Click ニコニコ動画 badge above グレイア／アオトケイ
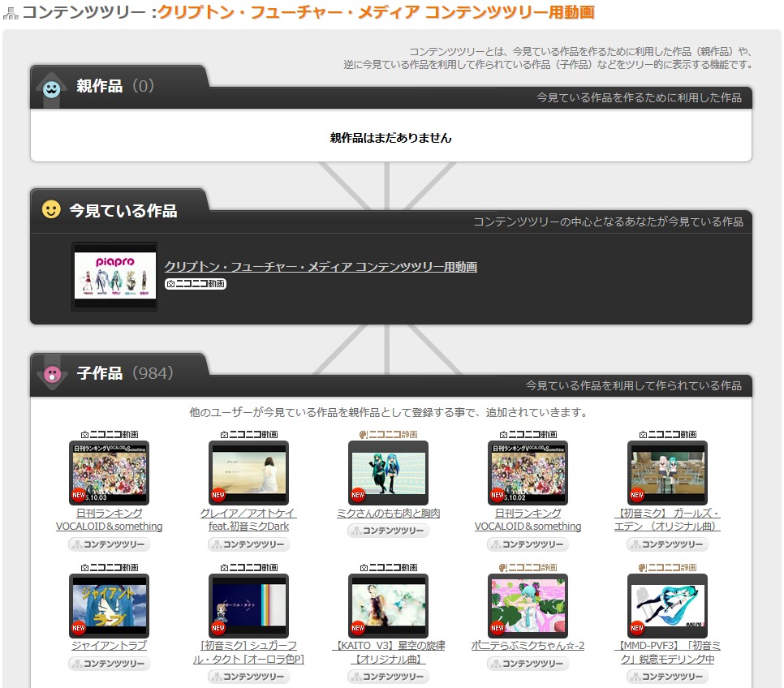The width and height of the screenshot is (784, 688). click(x=248, y=435)
